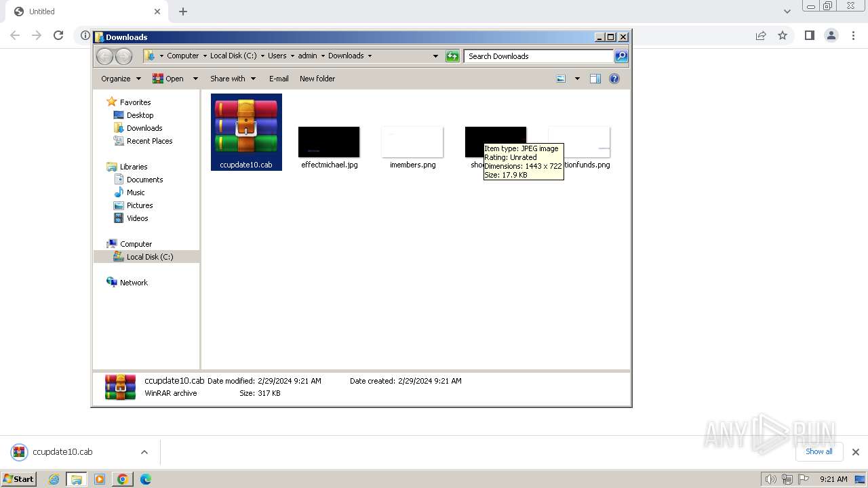This screenshot has width=868, height=488.
Task: Click Users in the address breadcrumb
Action: 277,56
